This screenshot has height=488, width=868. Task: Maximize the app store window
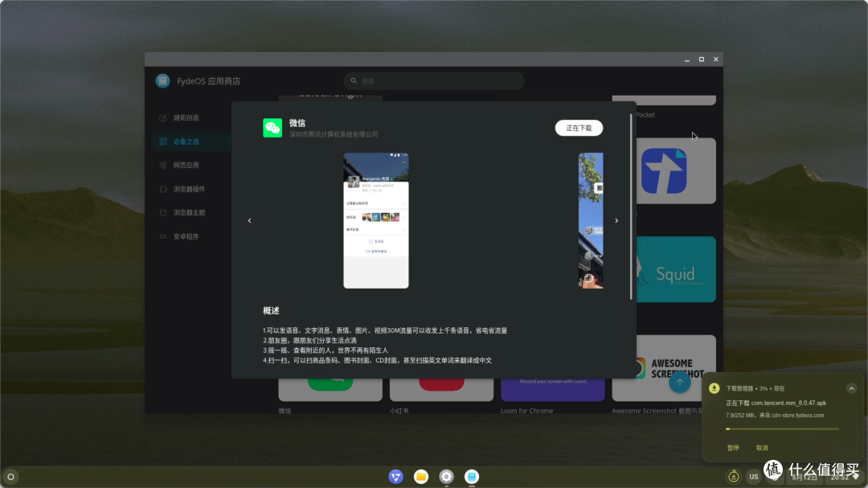[x=702, y=59]
